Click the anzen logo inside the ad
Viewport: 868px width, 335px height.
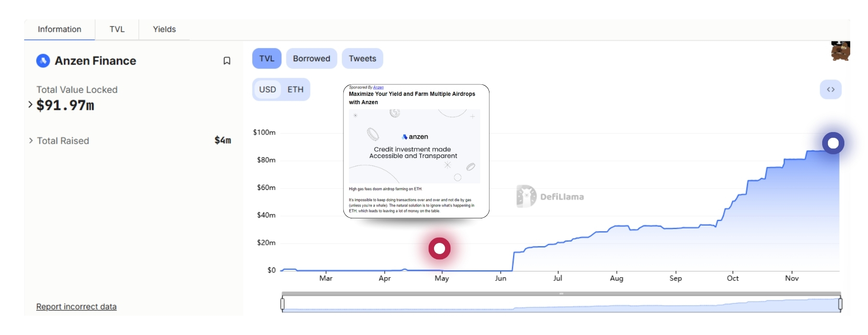[x=415, y=137]
